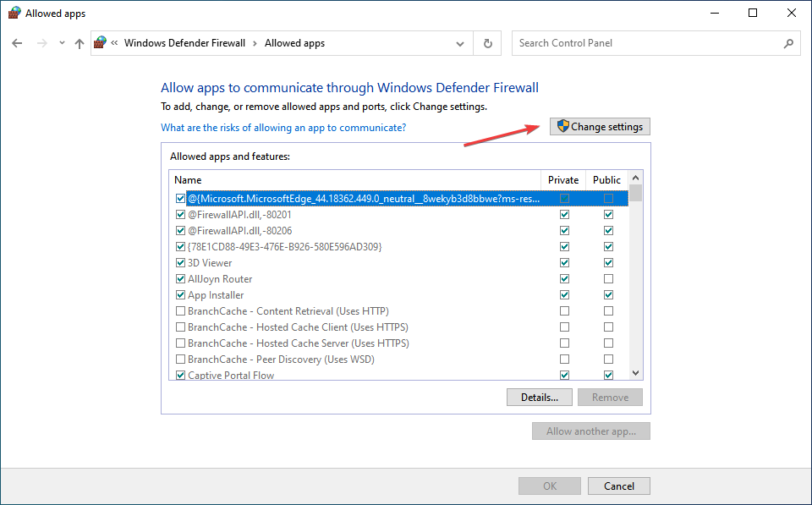
Task: Toggle Public for {78E1CD88-49E3-476E-B926-580E596AD309}
Action: (608, 246)
